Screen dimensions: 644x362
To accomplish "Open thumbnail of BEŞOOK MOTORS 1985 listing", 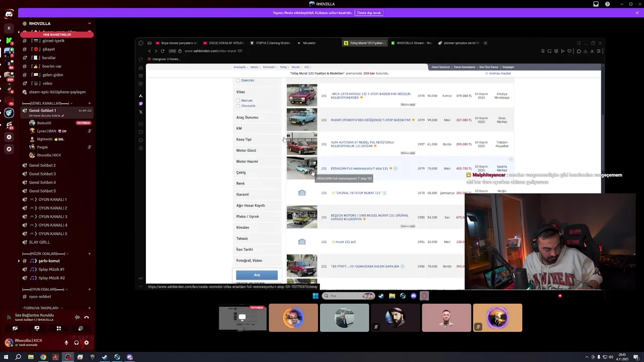I will (x=302, y=217).
